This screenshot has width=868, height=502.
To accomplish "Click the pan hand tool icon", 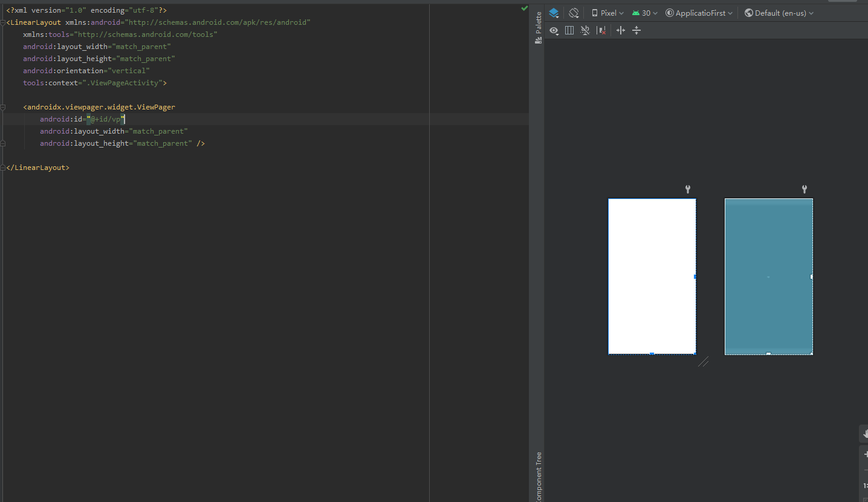I will tap(864, 433).
